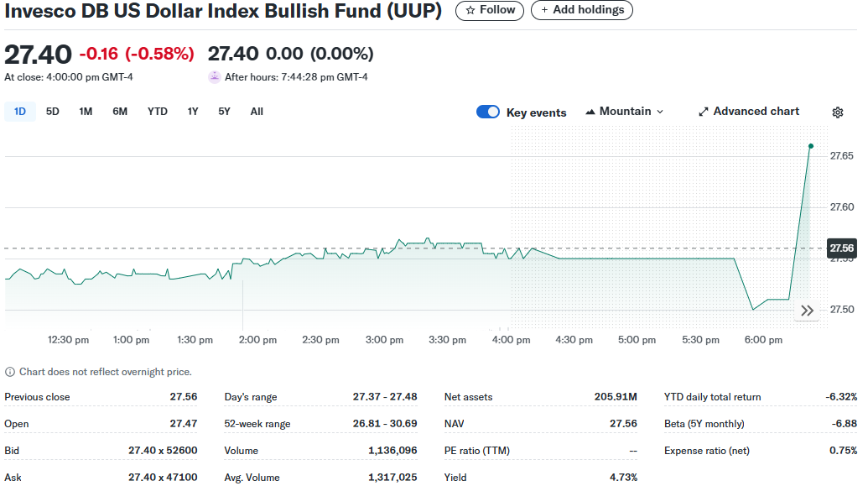
Task: Select the YTD range tab
Action: click(157, 112)
